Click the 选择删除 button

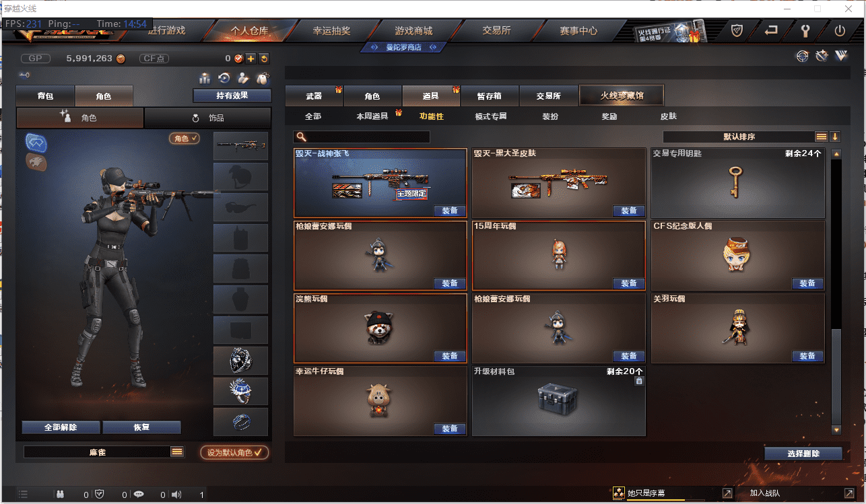pyautogui.click(x=803, y=454)
